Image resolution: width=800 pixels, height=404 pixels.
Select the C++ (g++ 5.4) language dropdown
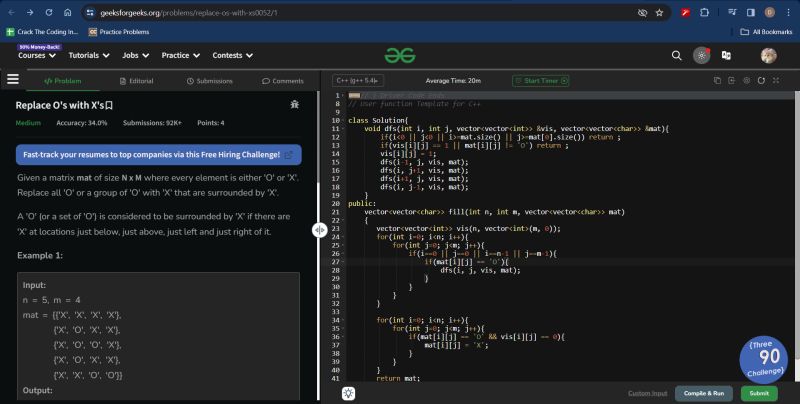tap(358, 80)
